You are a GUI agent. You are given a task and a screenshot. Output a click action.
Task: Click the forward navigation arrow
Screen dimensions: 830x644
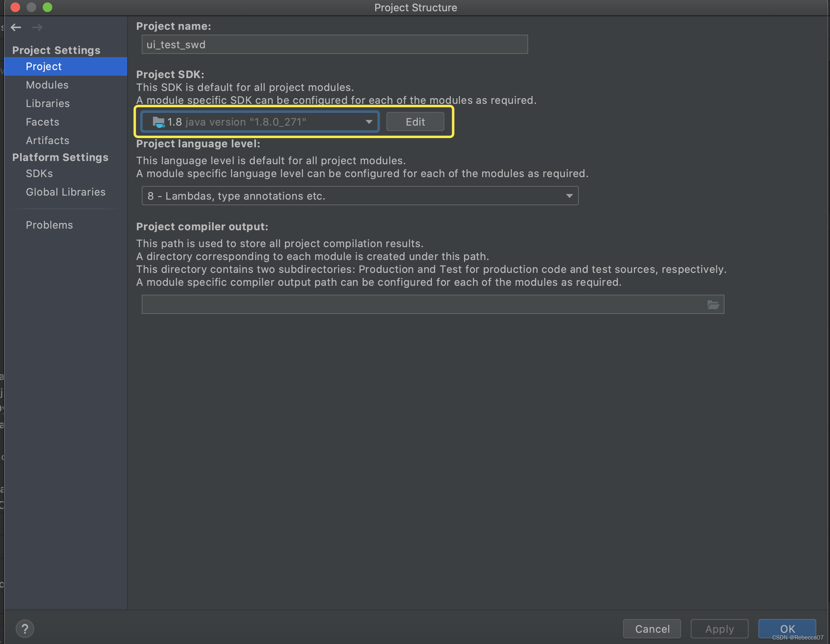[37, 27]
